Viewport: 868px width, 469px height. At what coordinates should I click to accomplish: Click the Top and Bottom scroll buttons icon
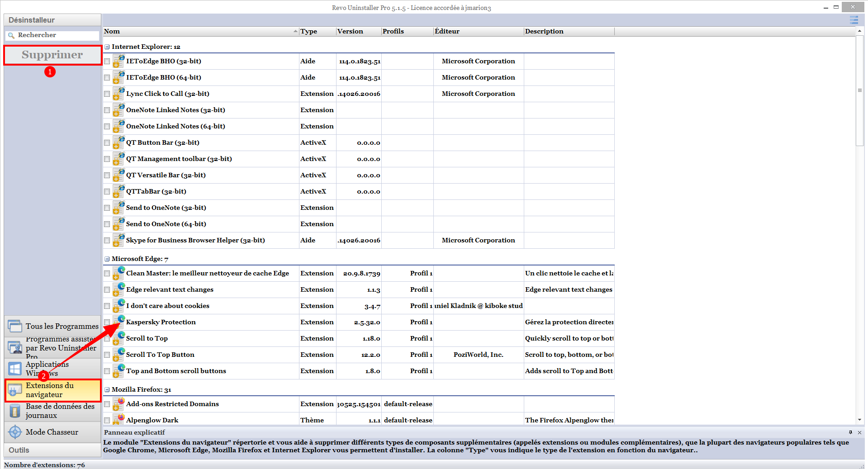pyautogui.click(x=119, y=371)
